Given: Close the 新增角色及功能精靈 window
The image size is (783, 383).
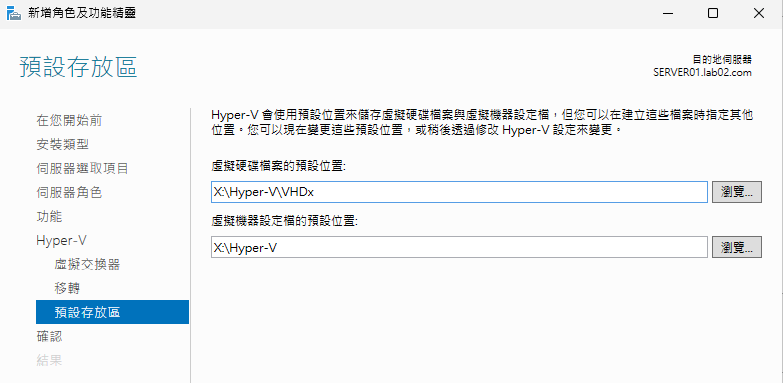Looking at the screenshot, I should (759, 13).
